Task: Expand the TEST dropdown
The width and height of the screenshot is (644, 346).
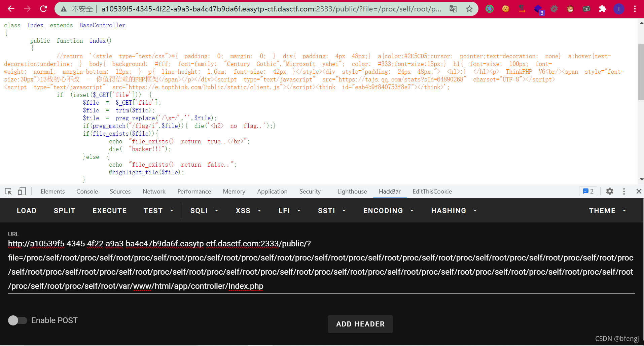Action: (x=158, y=211)
